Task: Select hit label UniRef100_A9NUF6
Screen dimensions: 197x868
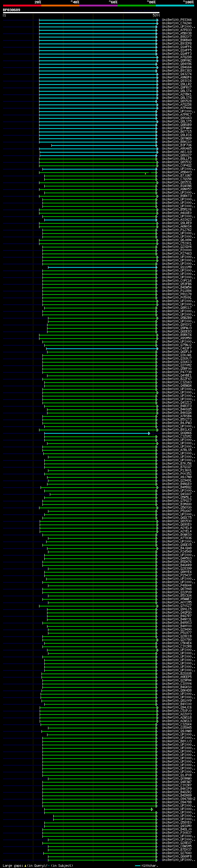Action: click(x=176, y=78)
